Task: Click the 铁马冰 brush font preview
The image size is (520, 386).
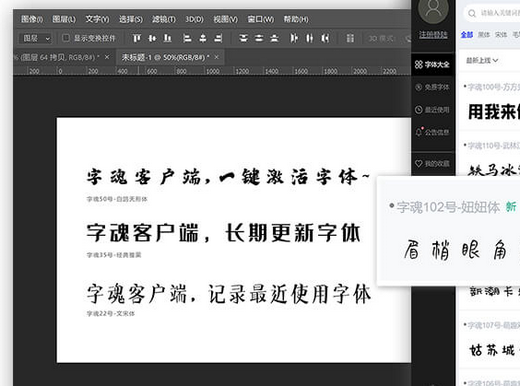Action: click(x=494, y=170)
